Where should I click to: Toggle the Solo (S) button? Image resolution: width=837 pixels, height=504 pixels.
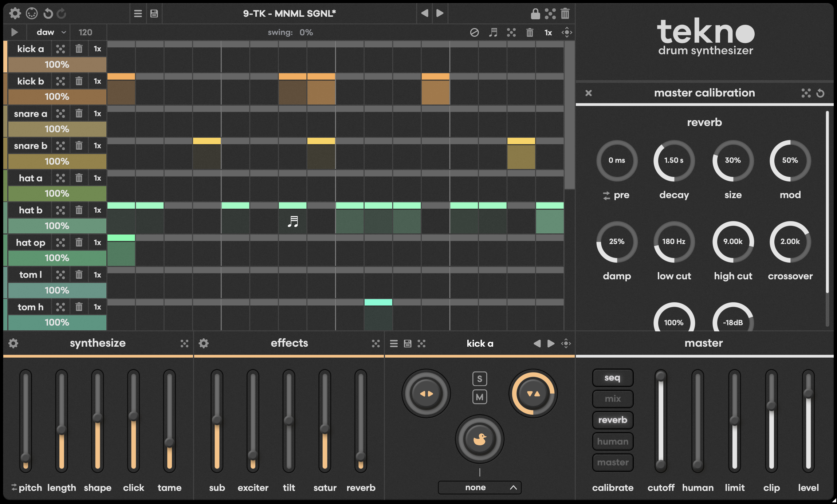click(x=479, y=379)
